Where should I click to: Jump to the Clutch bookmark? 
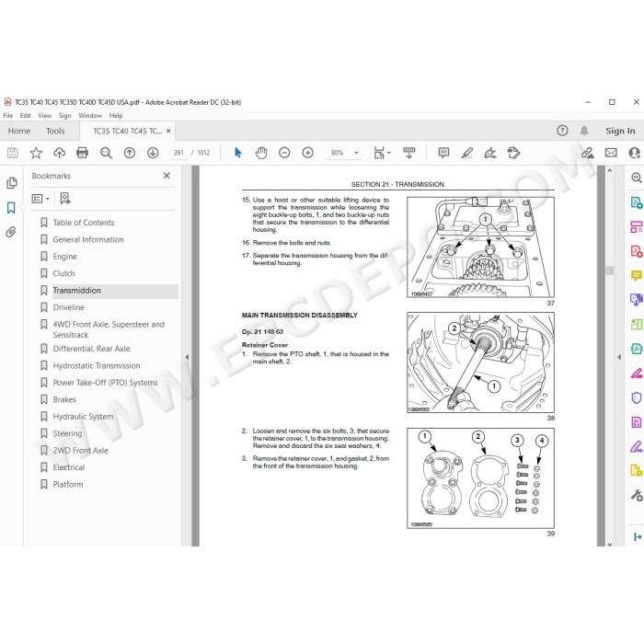pos(63,273)
